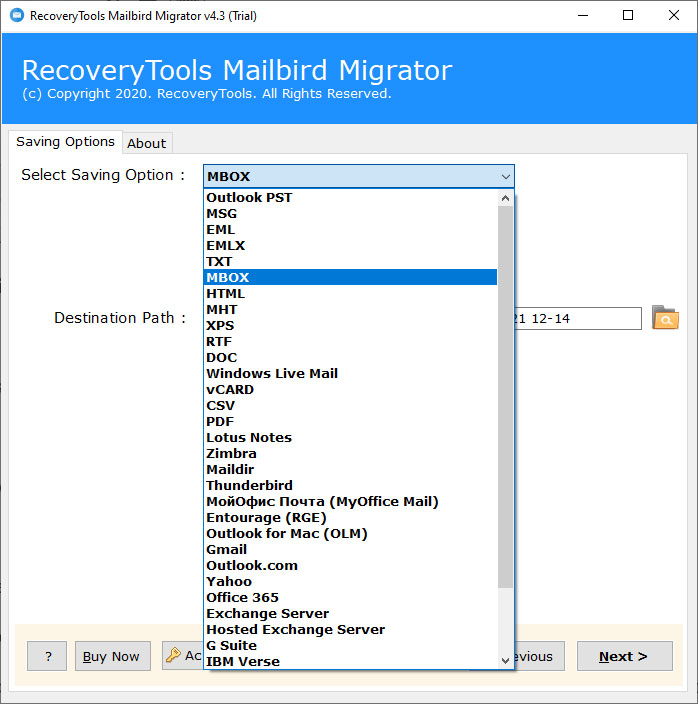Click inside the Destination Path field
698x704 pixels.
tap(578, 318)
